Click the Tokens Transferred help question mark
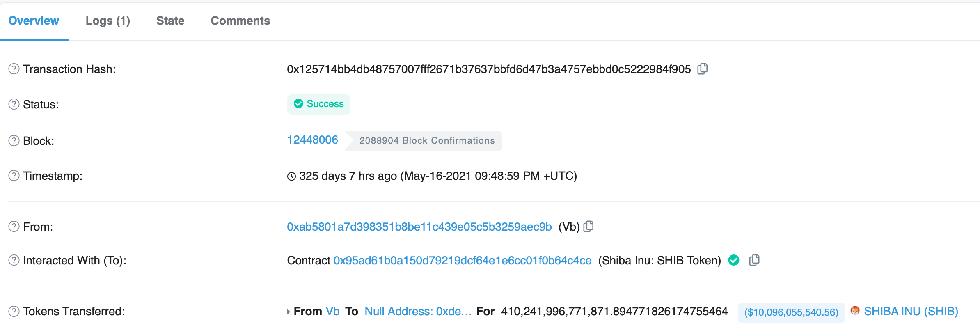This screenshot has width=980, height=330. (x=13, y=311)
